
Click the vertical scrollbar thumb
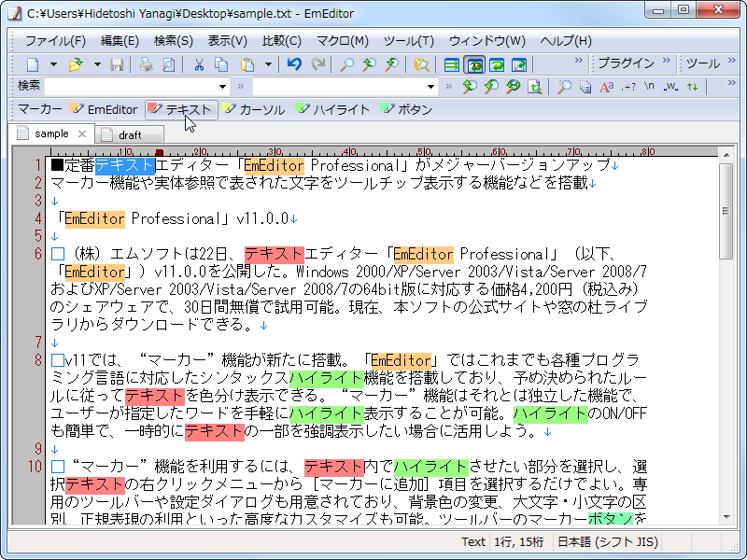pyautogui.click(x=726, y=211)
